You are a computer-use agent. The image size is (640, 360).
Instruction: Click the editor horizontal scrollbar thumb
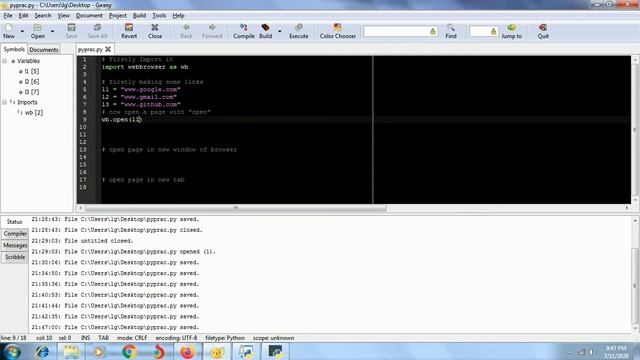(236, 208)
